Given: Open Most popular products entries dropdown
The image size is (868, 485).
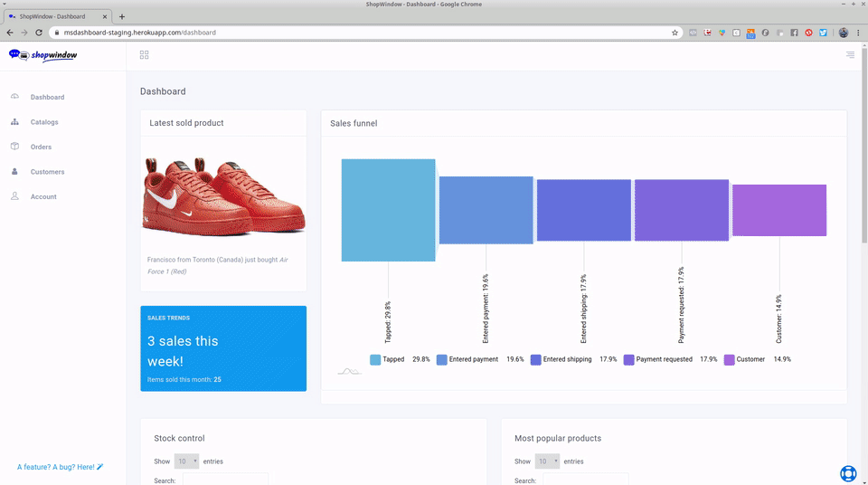Looking at the screenshot, I should 547,461.
